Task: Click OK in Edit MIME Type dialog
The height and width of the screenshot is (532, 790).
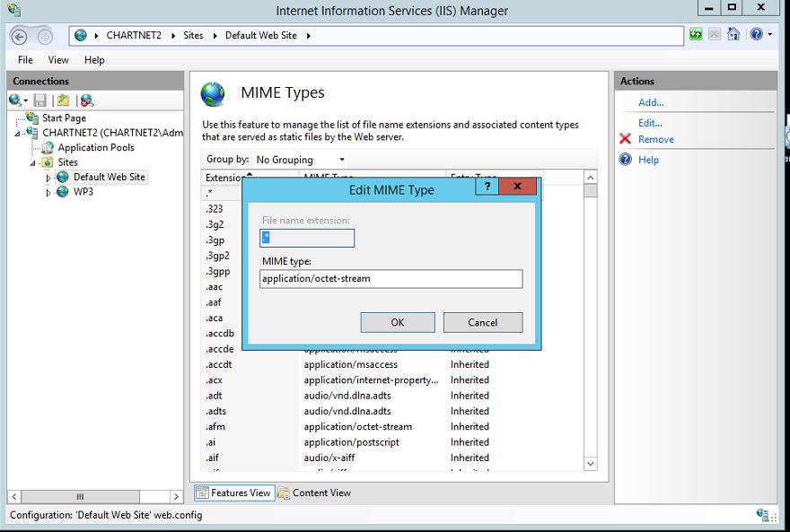Action: pos(398,323)
